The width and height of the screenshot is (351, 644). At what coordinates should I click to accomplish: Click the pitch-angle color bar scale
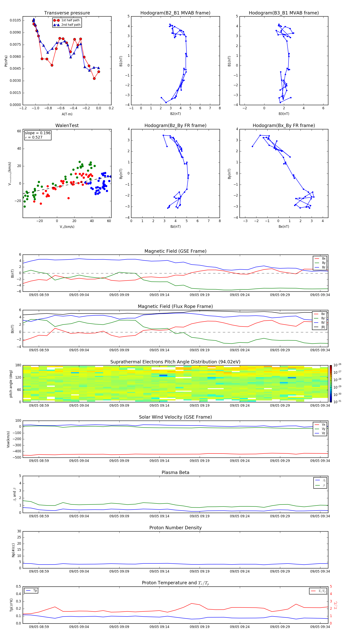pos(331,384)
